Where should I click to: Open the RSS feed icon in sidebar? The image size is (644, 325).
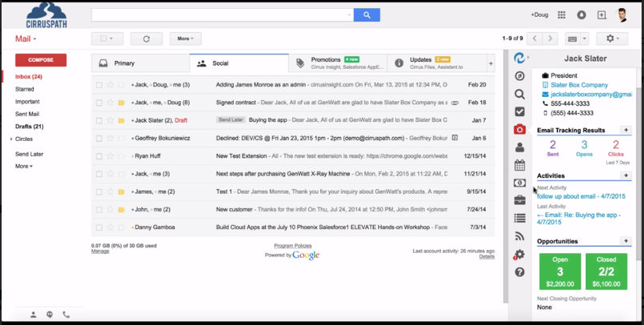point(519,236)
